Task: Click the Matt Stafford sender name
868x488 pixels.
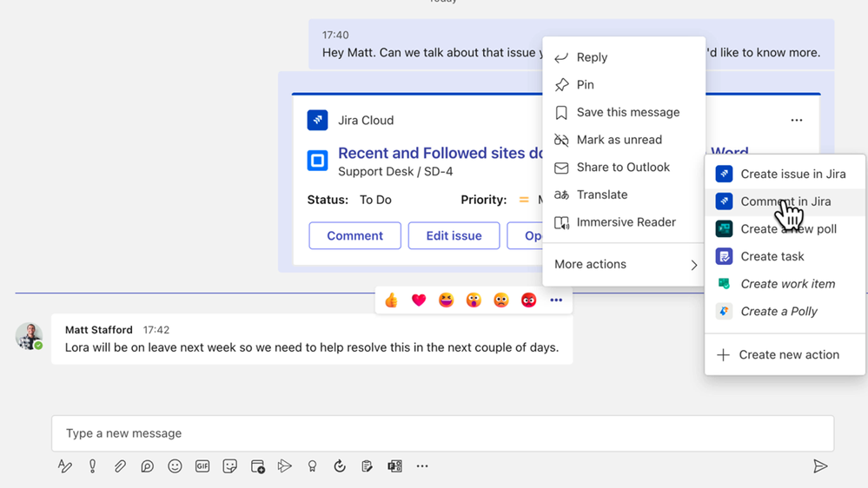Action: coord(99,330)
